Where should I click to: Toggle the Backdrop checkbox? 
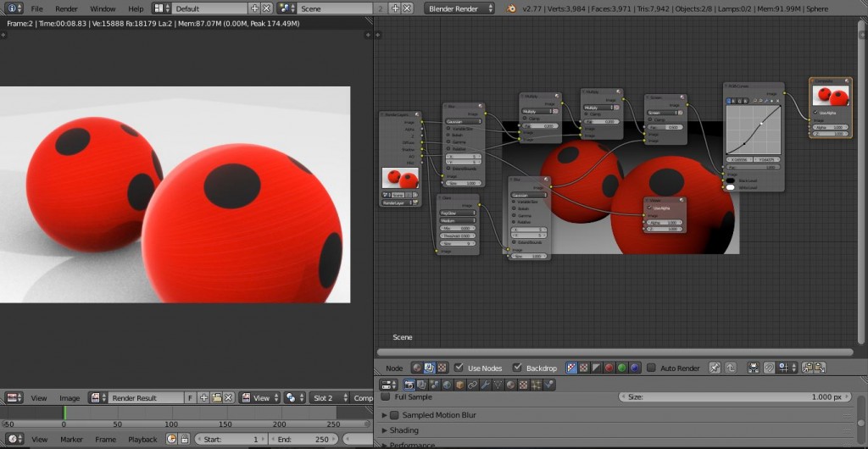tap(517, 368)
